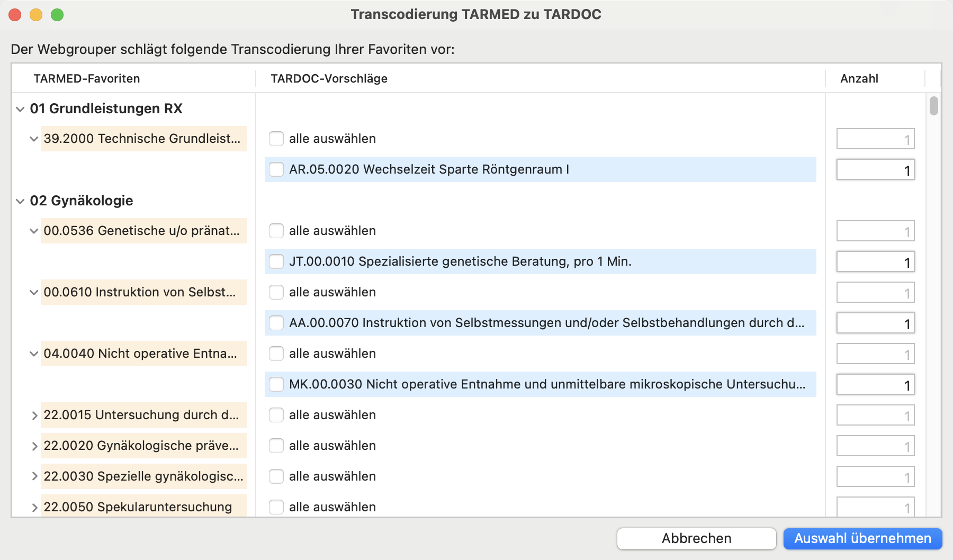Expand the 22.0030 Spezielle gynäkologische entry

tap(34, 476)
